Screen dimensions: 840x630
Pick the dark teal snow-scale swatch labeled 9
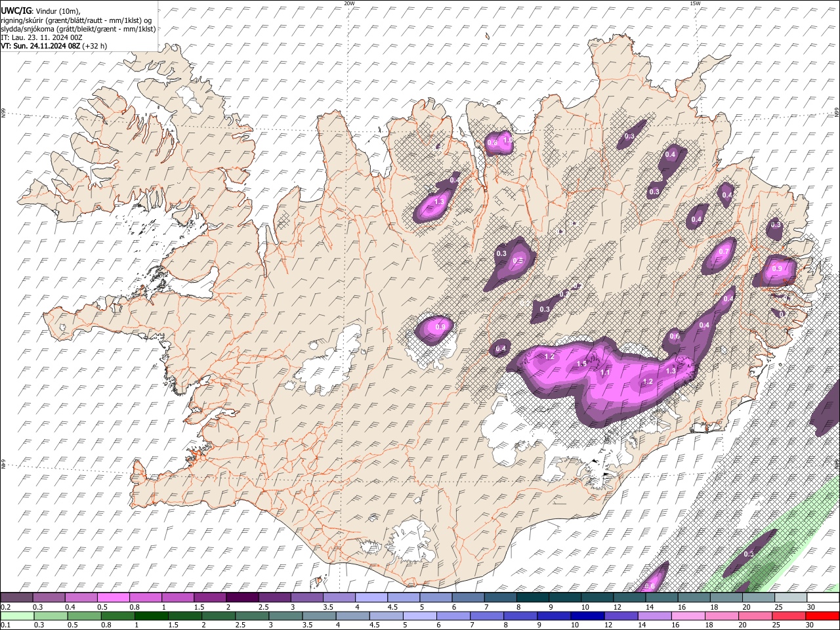pyautogui.click(x=565, y=598)
